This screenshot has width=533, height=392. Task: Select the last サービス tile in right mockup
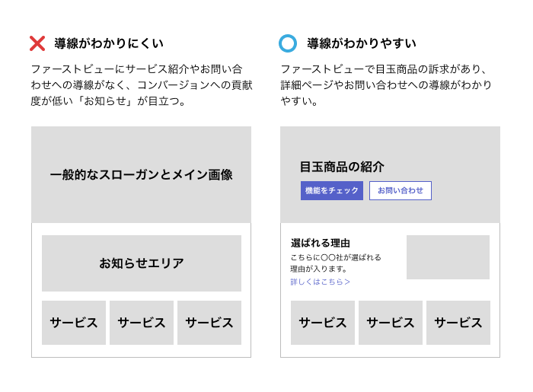458,323
